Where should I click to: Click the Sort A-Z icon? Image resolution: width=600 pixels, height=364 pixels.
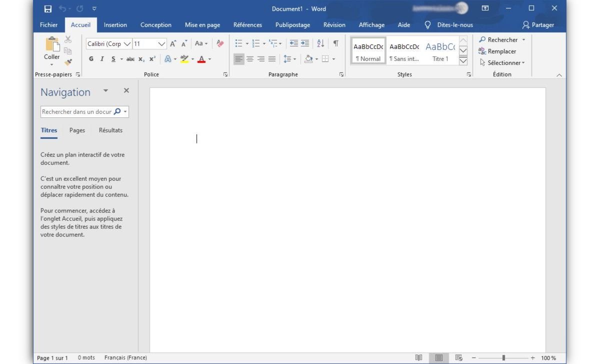[x=321, y=43]
